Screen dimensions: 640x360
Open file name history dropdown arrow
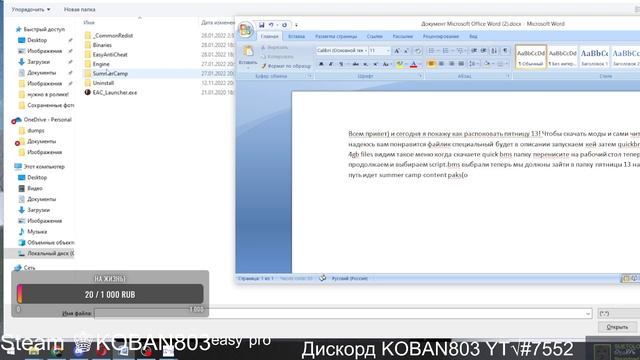point(588,313)
